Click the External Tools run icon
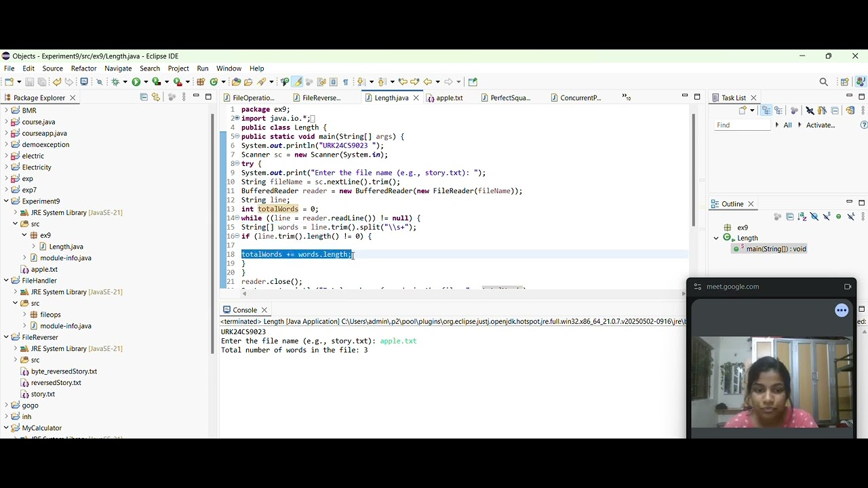The height and width of the screenshot is (488, 868). tap(176, 82)
